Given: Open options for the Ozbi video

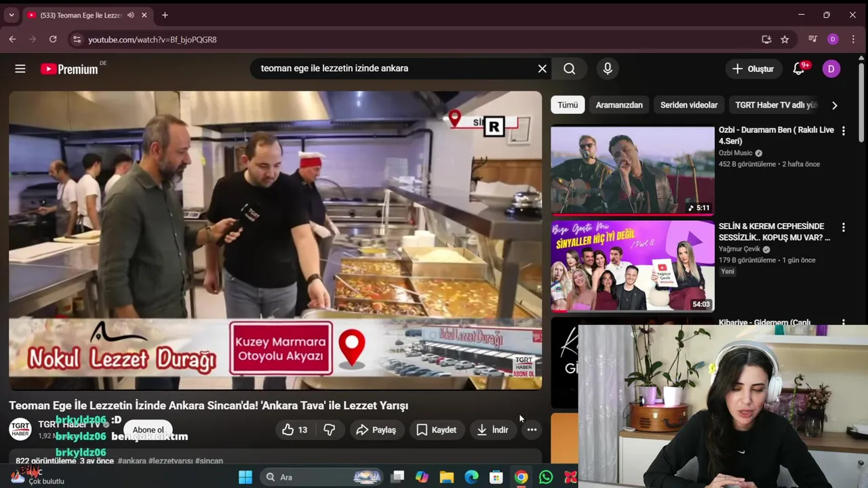Looking at the screenshot, I should pos(844,131).
